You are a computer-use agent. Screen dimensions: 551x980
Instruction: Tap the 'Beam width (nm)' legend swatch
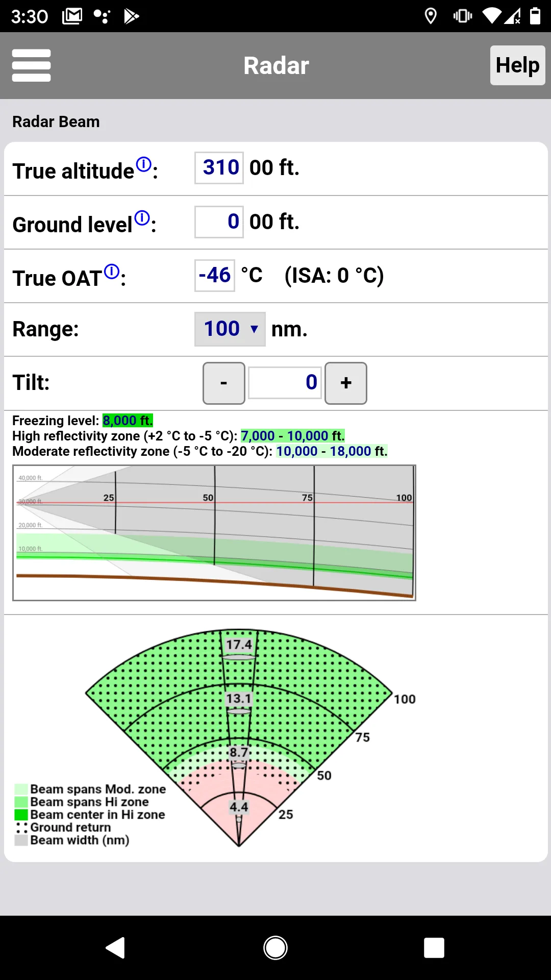(21, 841)
